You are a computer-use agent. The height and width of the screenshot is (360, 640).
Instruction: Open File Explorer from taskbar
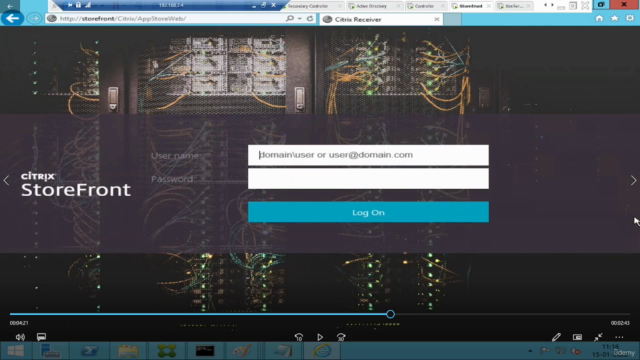coord(128,351)
